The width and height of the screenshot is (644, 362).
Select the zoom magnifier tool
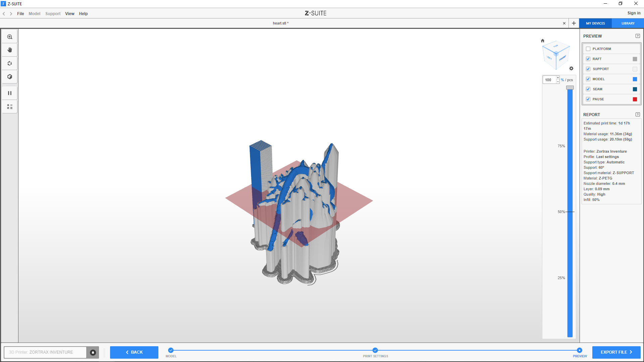pyautogui.click(x=10, y=37)
